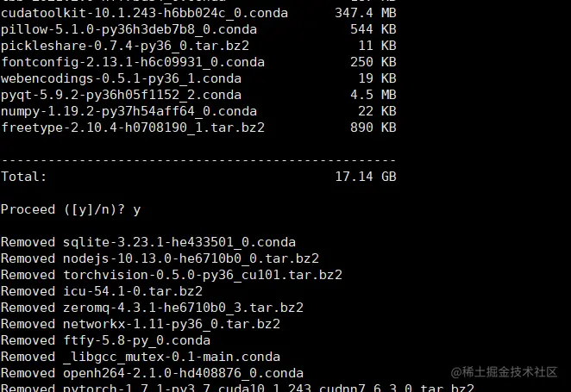Click fontconfig-2.13.1 package text
Screen dimensions: 571x392
pos(133,62)
